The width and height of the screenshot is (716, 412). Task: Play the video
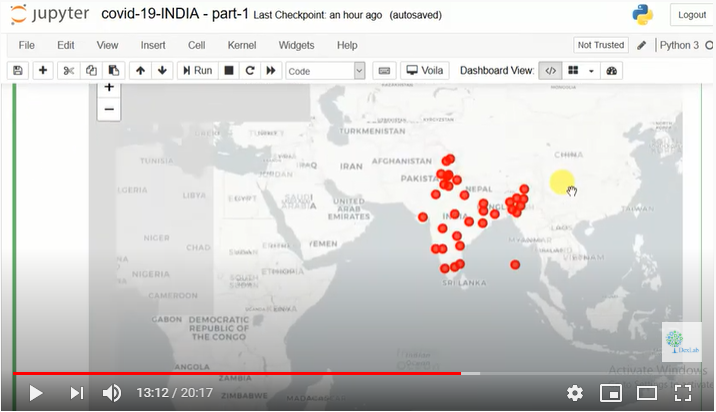36,393
